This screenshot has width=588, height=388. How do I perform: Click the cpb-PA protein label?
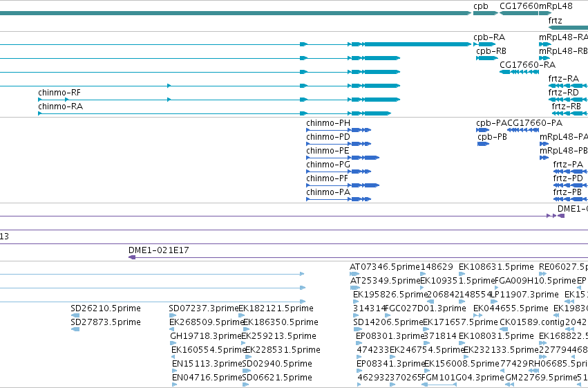click(x=492, y=123)
